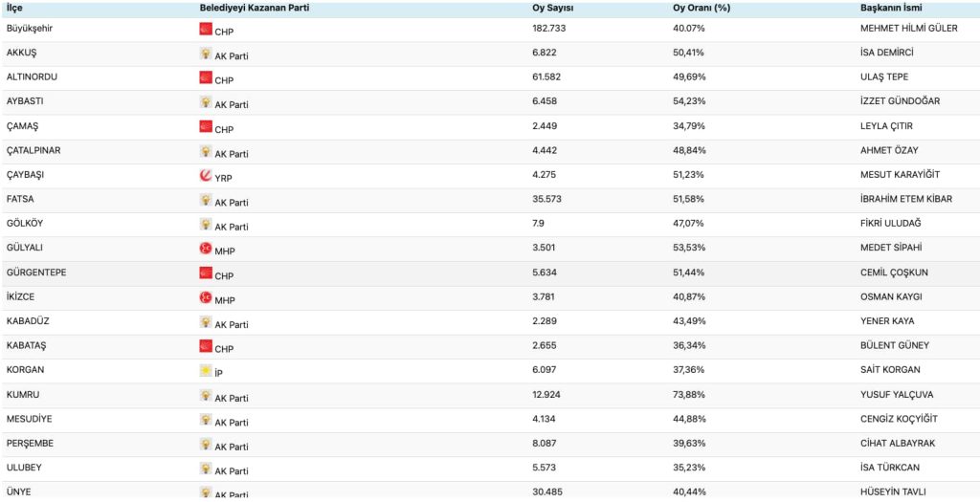Click the mayor name MEHMET HİLMİ GÜLER
980x502 pixels.
909,29
